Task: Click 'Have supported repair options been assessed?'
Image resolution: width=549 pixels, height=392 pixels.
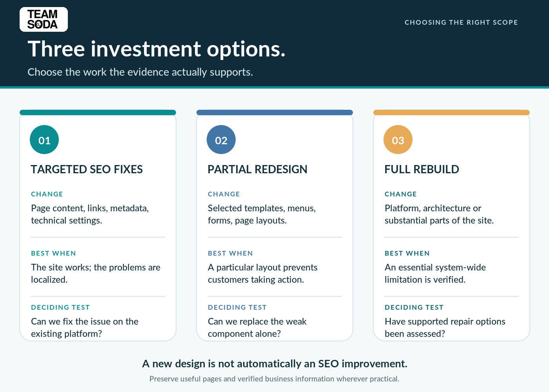Action: pos(445,327)
